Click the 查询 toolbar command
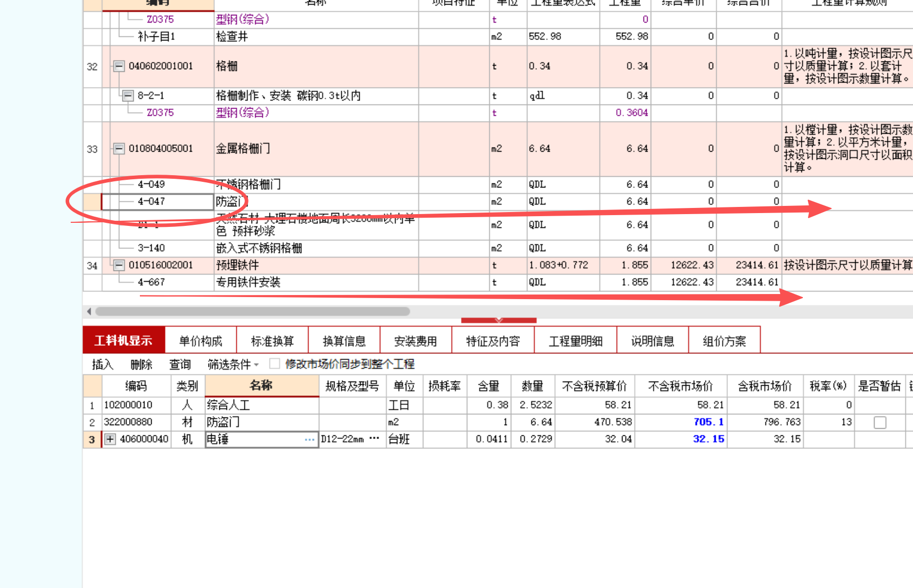The width and height of the screenshot is (913, 588). point(180,364)
